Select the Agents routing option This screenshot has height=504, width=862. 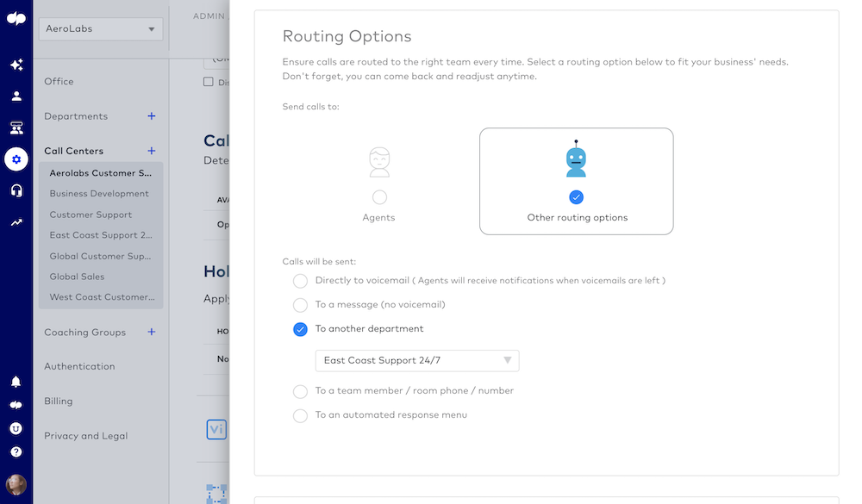(379, 196)
